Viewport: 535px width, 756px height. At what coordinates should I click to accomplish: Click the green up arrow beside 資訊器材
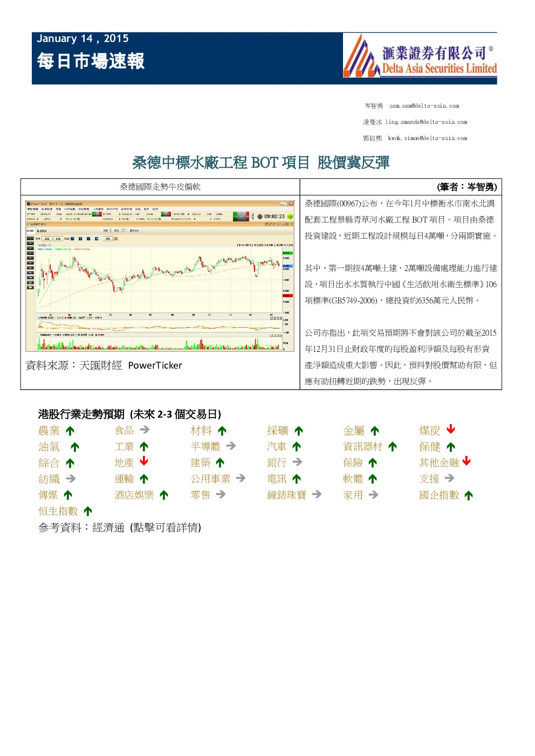(x=393, y=447)
